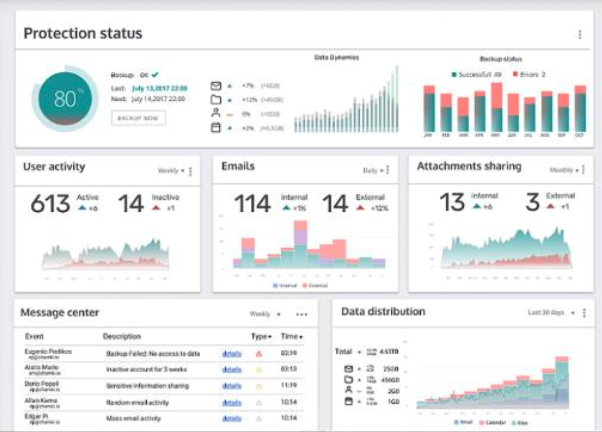Open Attachments sharing panel options menu
The width and height of the screenshot is (602, 432).
pos(583,169)
